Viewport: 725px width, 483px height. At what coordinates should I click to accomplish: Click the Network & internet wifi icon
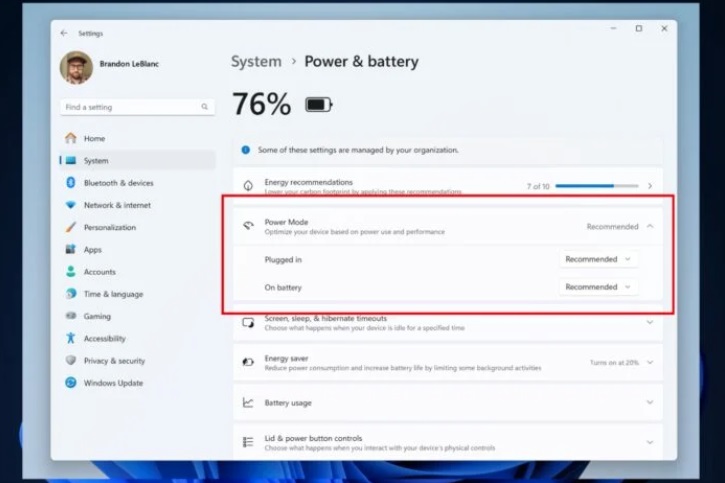(71, 205)
